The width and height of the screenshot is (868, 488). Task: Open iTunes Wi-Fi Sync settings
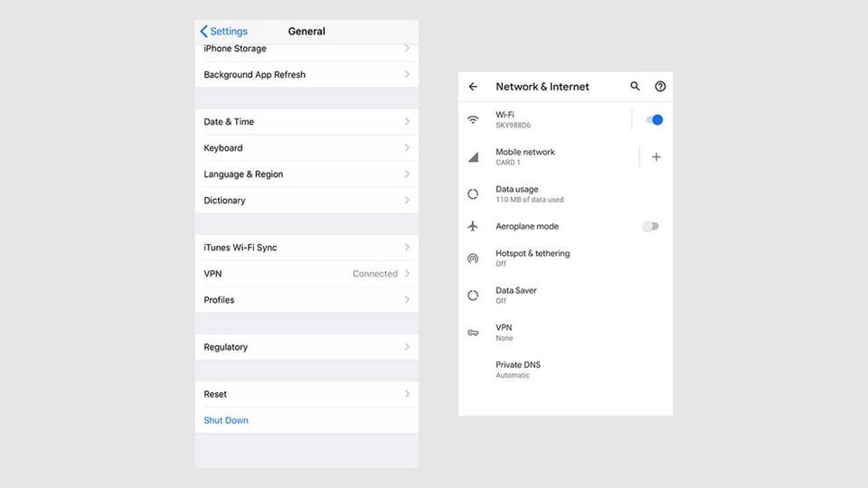click(307, 248)
